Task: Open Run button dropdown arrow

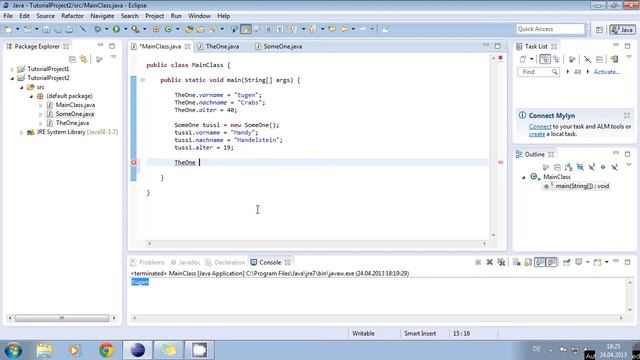Action: [x=125, y=29]
